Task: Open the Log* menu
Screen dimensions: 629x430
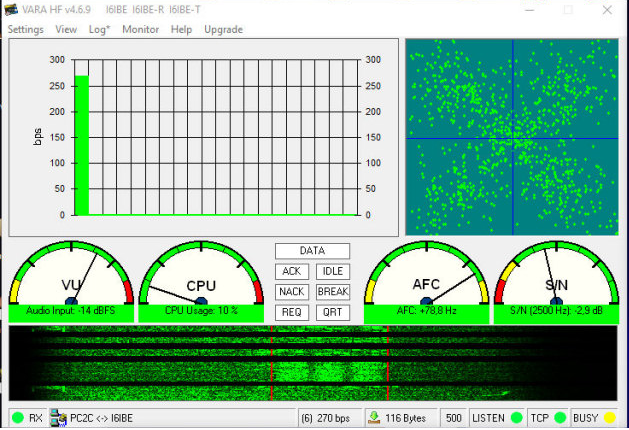Action: [99, 29]
